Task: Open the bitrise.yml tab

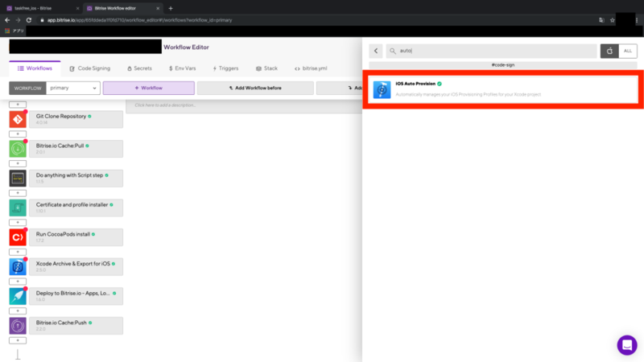Action: 311,68
